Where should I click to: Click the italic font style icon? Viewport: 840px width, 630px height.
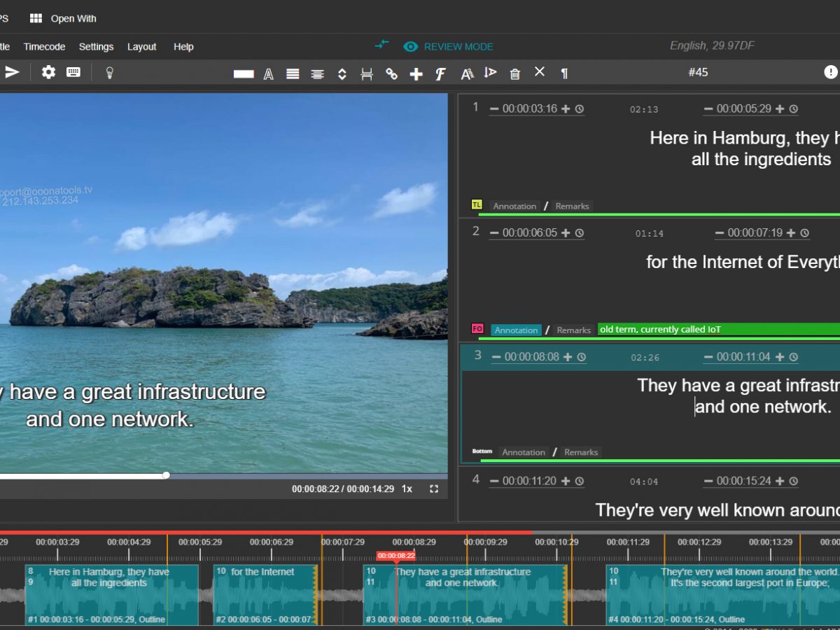click(440, 73)
